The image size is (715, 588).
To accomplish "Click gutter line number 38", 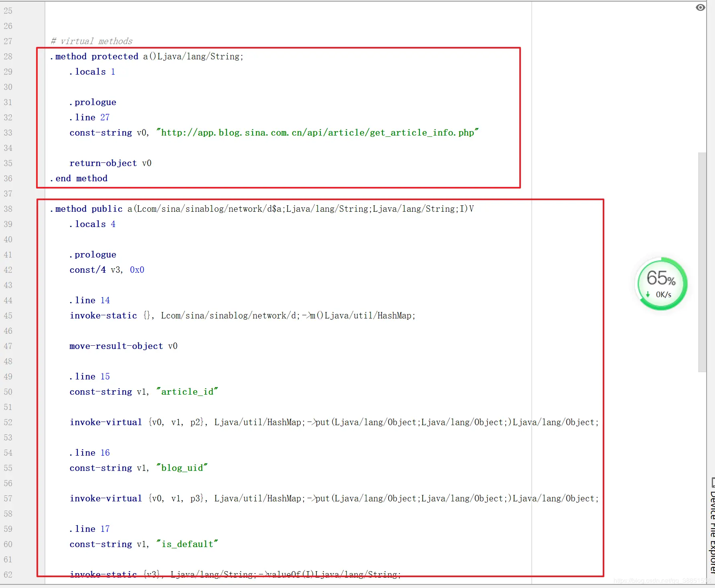I will [8, 209].
